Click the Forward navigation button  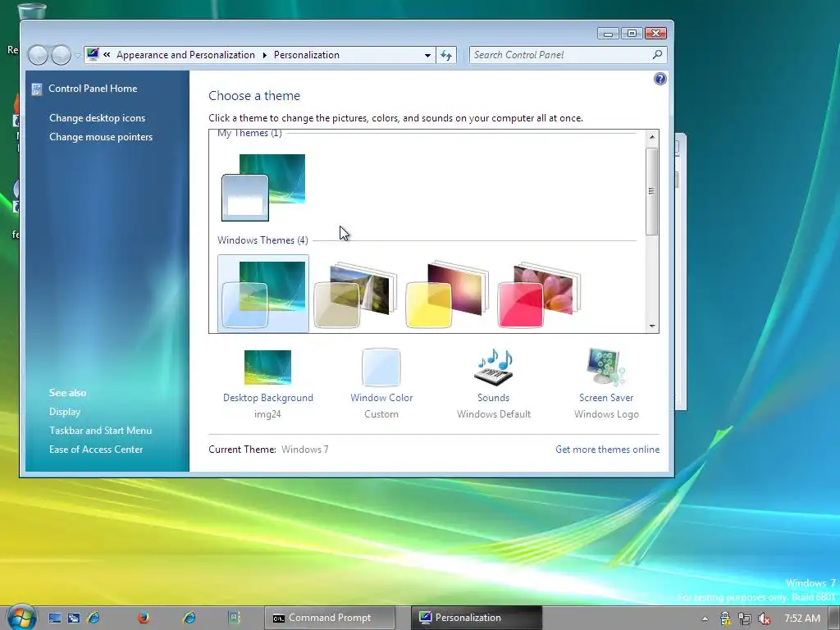[x=61, y=55]
